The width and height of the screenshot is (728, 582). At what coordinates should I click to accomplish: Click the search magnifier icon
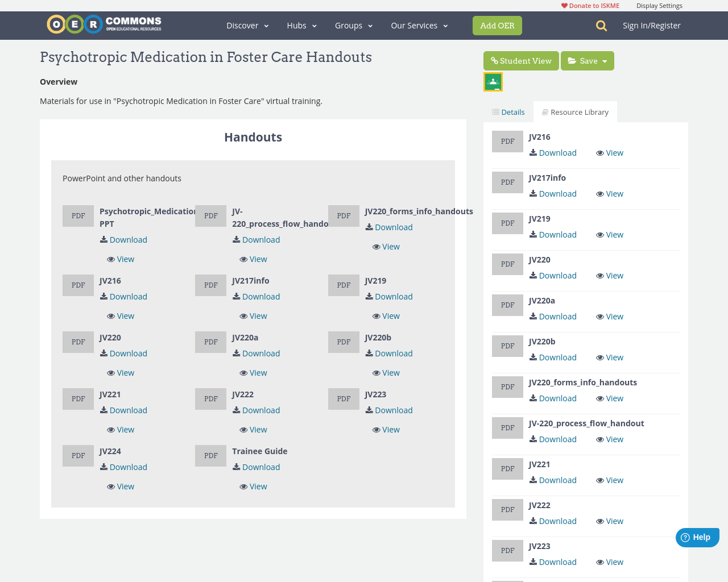click(601, 26)
